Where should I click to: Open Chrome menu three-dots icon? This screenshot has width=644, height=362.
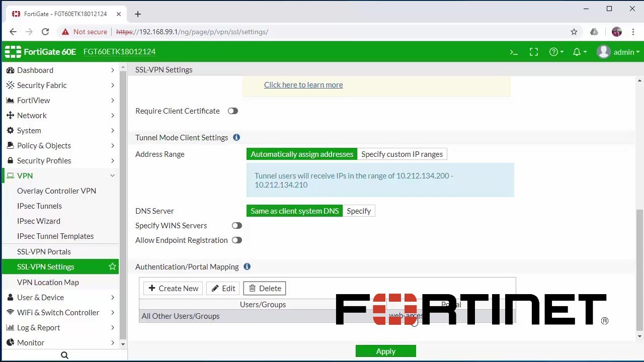point(633,32)
